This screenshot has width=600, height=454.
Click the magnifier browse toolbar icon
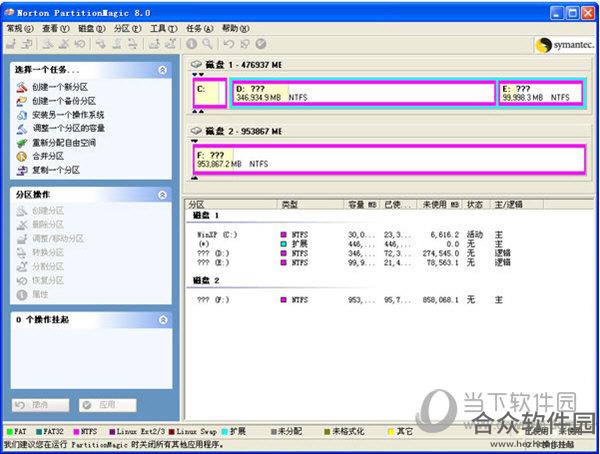click(x=207, y=44)
